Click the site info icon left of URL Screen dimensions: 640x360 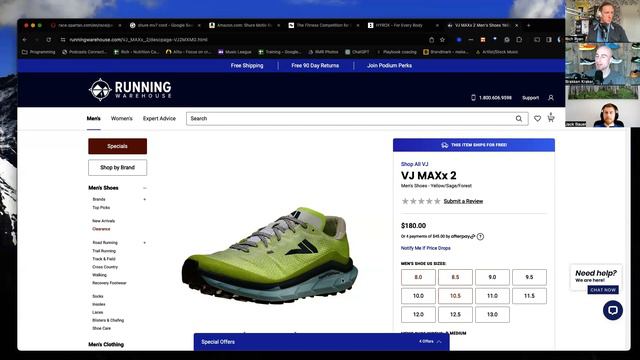point(63,40)
